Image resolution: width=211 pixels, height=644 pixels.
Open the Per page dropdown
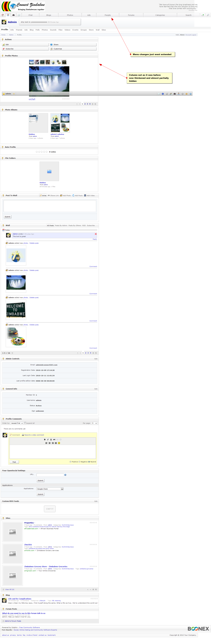[x=94, y=423]
